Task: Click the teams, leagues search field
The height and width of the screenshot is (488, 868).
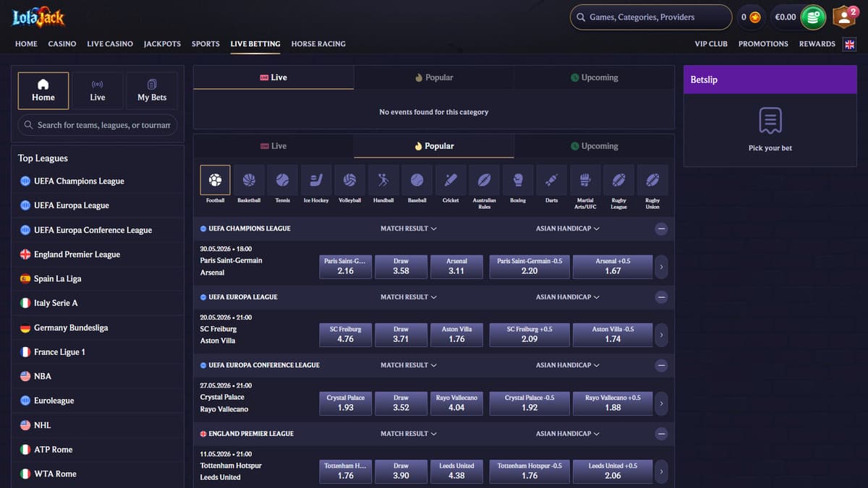Action: click(x=97, y=125)
